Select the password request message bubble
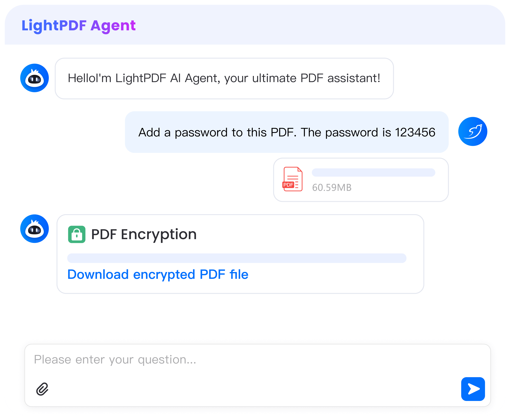The width and height of the screenshot is (510, 420). point(287,132)
